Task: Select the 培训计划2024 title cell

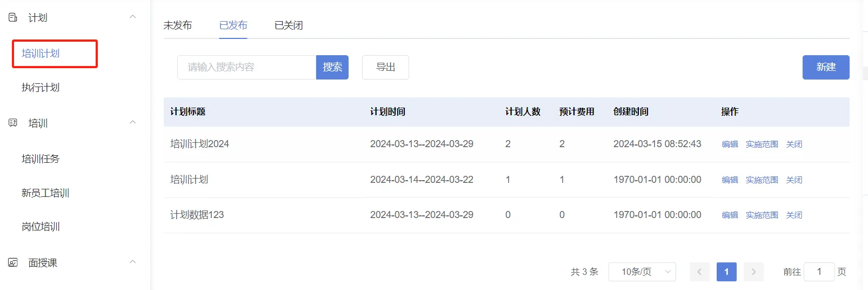Action: coord(199,144)
